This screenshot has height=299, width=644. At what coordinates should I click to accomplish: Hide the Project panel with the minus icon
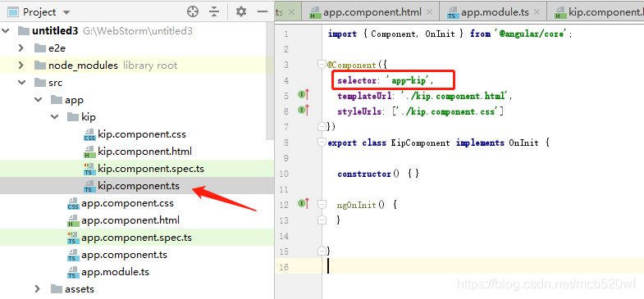point(263,12)
